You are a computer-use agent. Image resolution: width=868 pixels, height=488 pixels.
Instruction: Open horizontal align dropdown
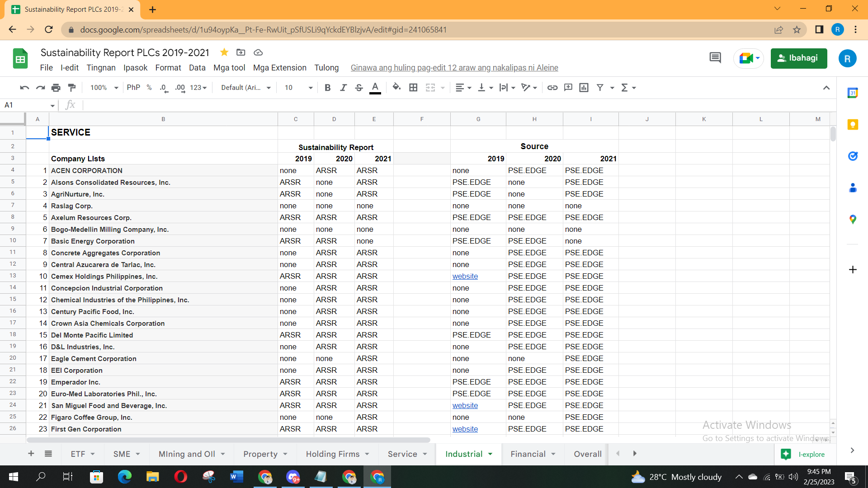click(x=463, y=88)
